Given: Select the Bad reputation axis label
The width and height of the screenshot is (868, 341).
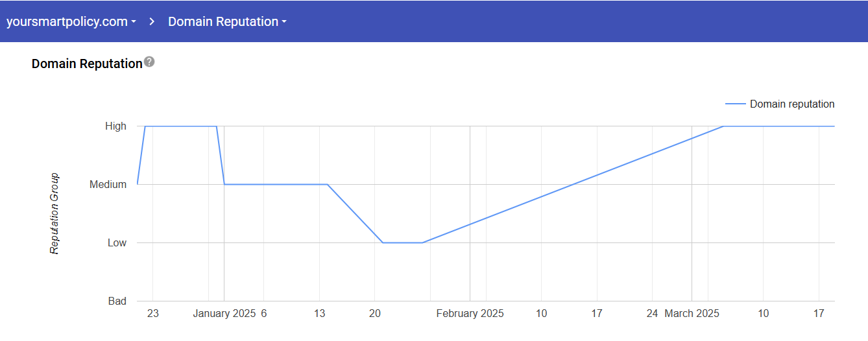Looking at the screenshot, I should 117,301.
